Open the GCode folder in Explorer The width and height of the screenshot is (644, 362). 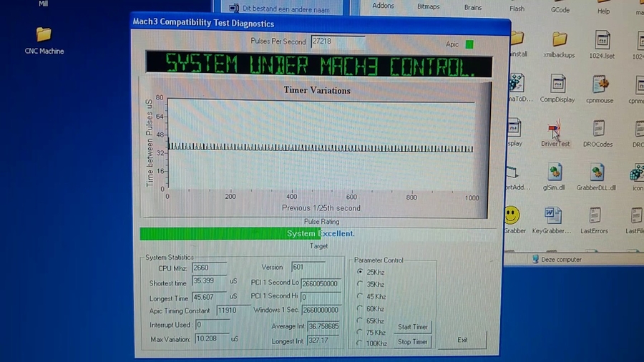click(560, 10)
